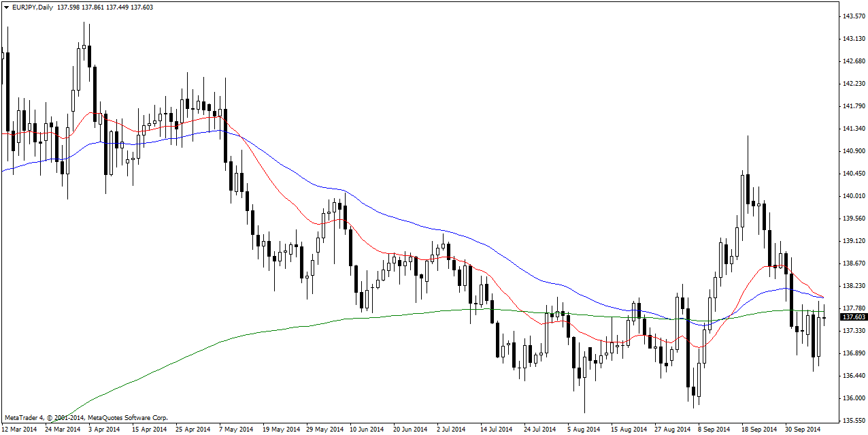The image size is (868, 435).
Task: Select the 30 Sep 2014 date label
Action: coord(802,429)
